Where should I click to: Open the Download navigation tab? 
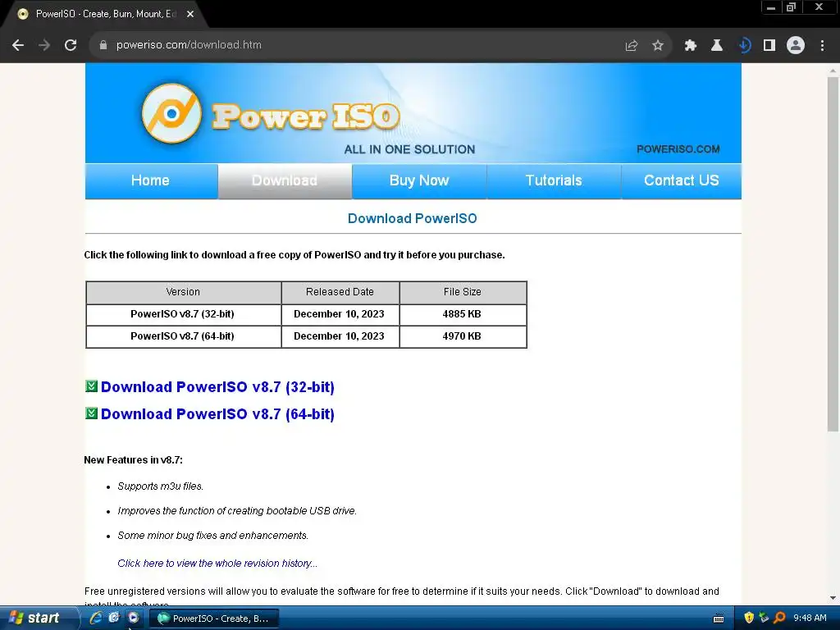285,181
